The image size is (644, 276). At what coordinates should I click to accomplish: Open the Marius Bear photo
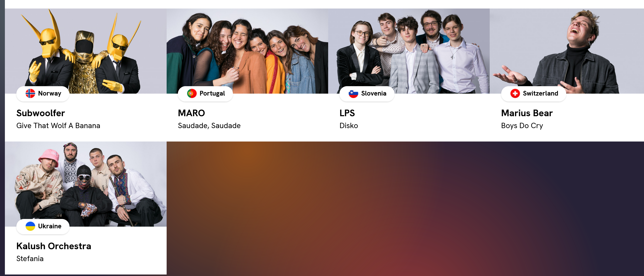tap(567, 51)
